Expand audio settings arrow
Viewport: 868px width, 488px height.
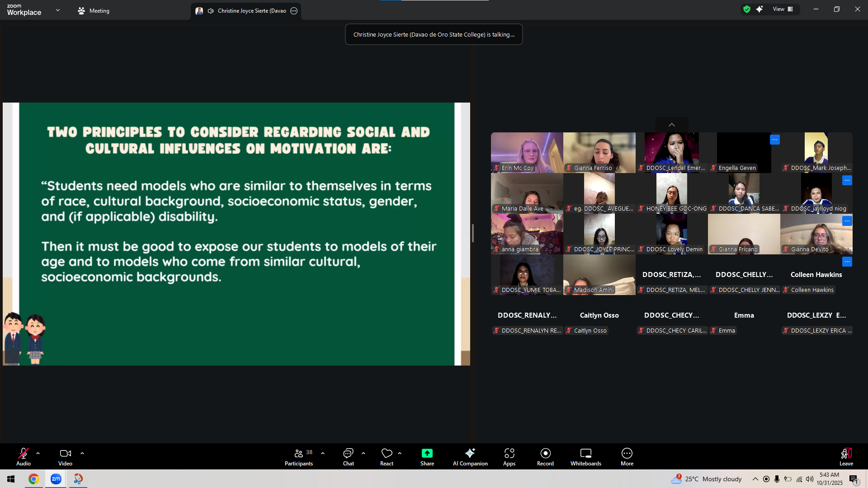(38, 453)
